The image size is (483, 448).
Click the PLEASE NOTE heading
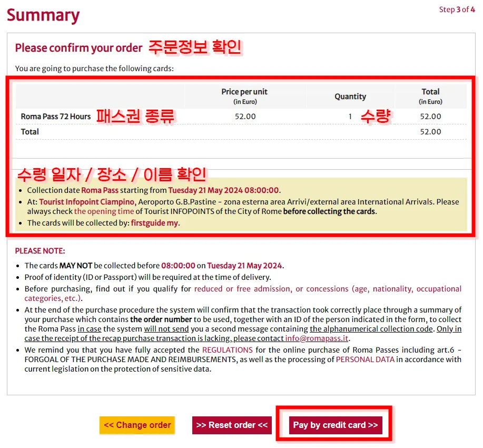[x=40, y=251]
